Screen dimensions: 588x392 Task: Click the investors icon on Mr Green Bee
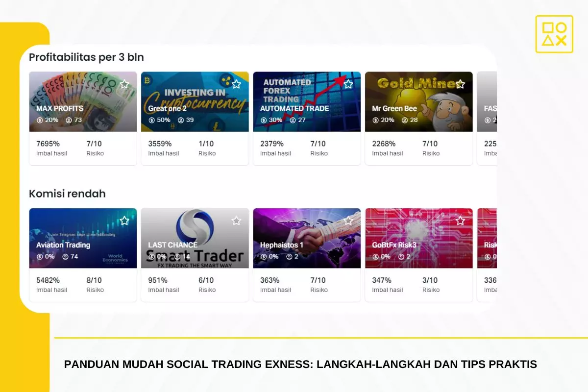point(405,120)
